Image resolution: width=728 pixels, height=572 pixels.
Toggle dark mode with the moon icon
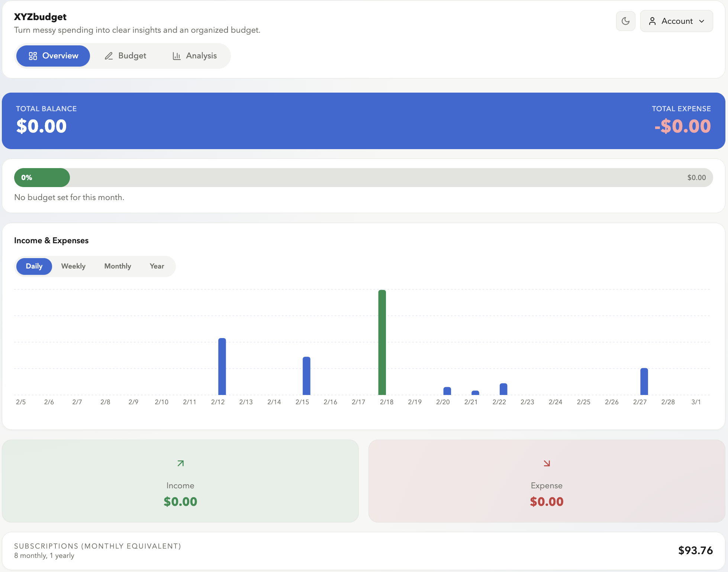point(625,21)
